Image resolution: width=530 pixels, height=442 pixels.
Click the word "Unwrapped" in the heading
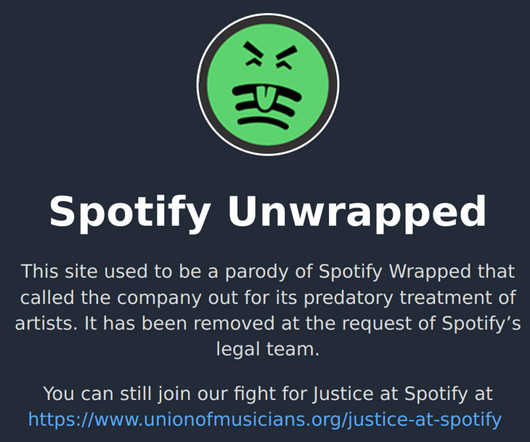tap(357, 212)
